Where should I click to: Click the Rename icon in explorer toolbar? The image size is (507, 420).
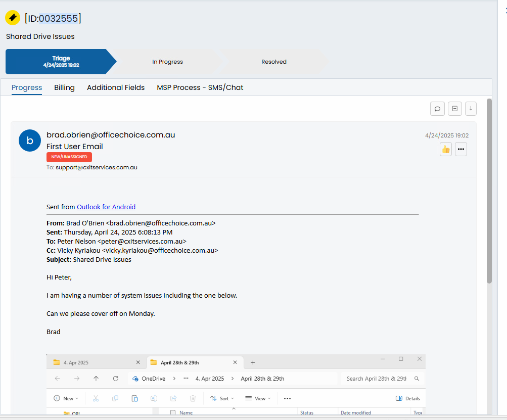click(x=154, y=398)
